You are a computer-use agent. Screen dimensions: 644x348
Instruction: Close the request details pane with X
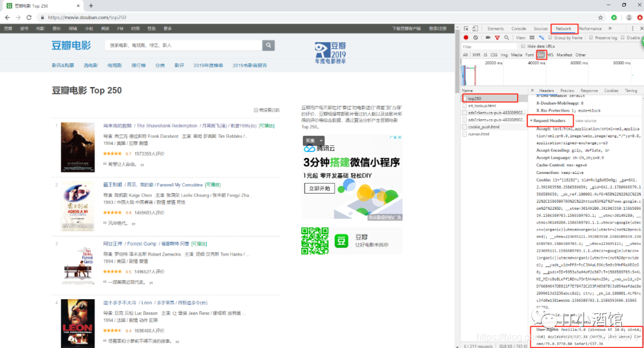(x=532, y=91)
